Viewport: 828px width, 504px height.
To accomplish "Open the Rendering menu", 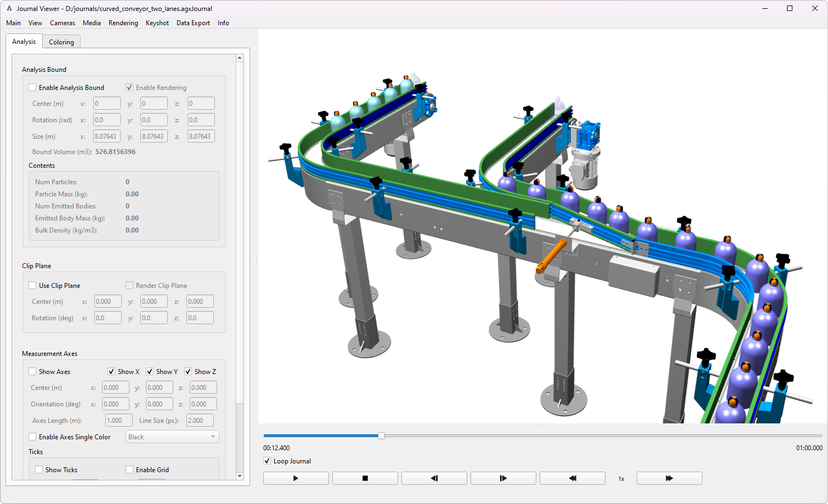I will 123,23.
